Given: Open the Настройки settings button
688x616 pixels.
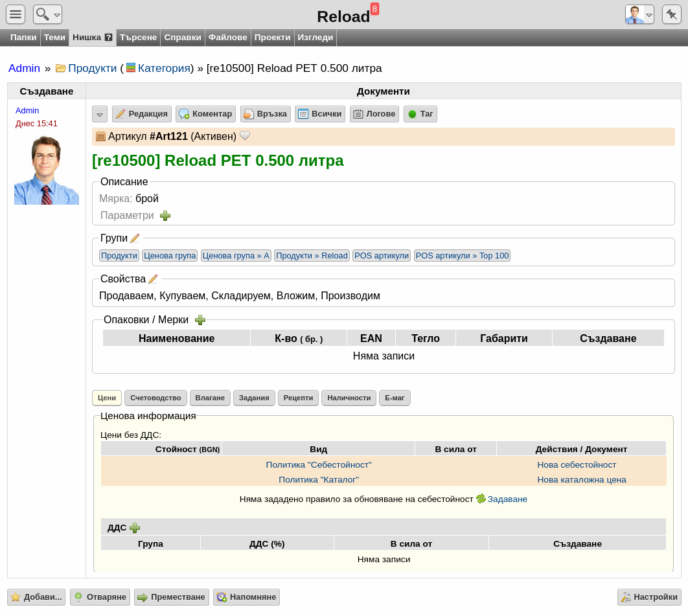Looking at the screenshot, I should click(x=649, y=597).
